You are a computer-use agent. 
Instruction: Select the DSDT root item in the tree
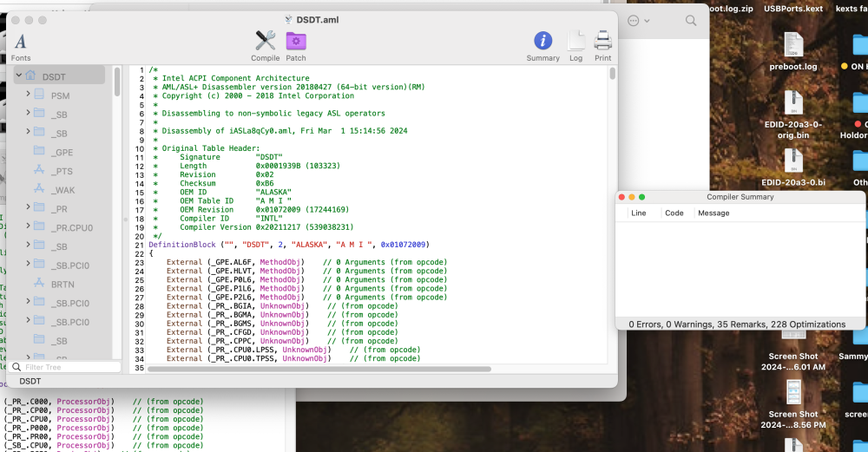(x=59, y=75)
